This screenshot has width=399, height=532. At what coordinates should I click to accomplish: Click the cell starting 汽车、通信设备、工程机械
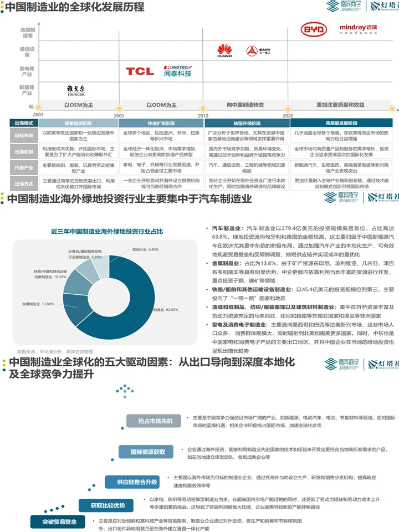coord(247,167)
